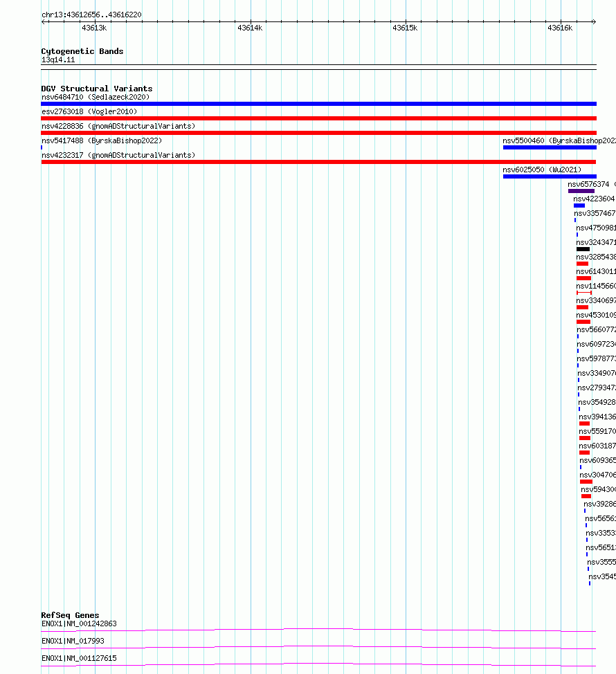The image size is (616, 674).
Task: Click the blue bar under nsv6484710
Action: 318,104
